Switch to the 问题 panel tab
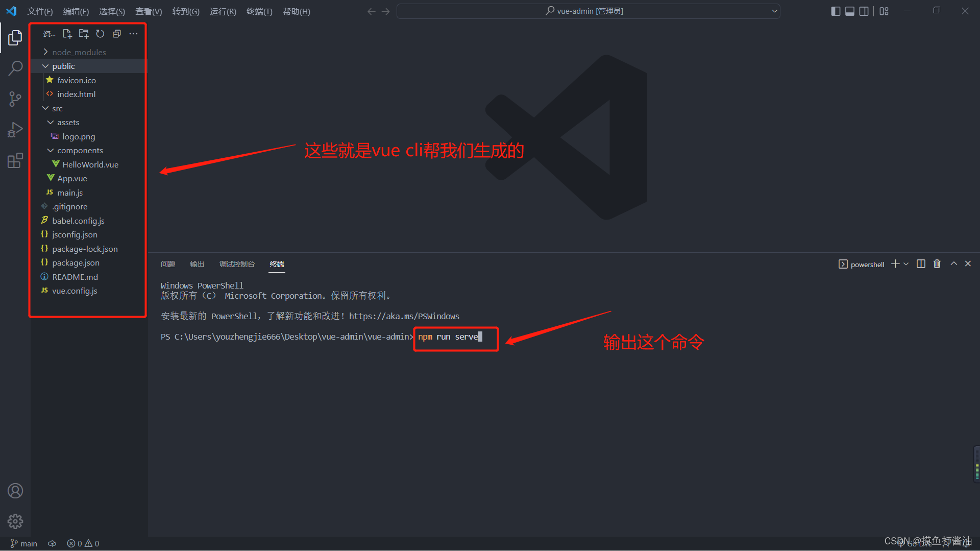The width and height of the screenshot is (980, 551). [168, 264]
